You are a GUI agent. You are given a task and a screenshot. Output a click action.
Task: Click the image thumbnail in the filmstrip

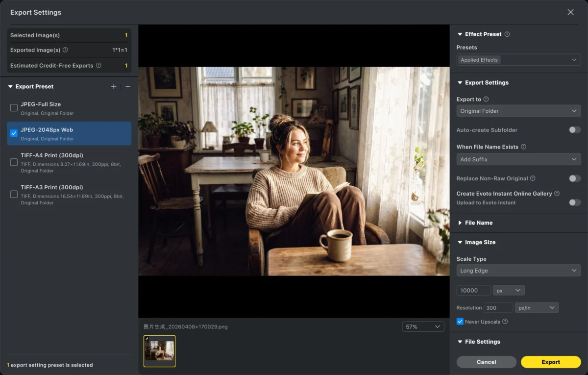click(159, 351)
